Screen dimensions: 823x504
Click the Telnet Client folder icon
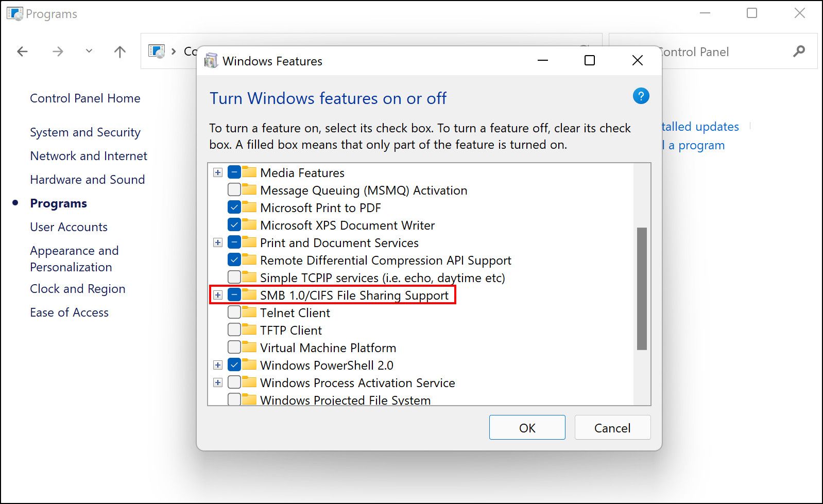(249, 312)
